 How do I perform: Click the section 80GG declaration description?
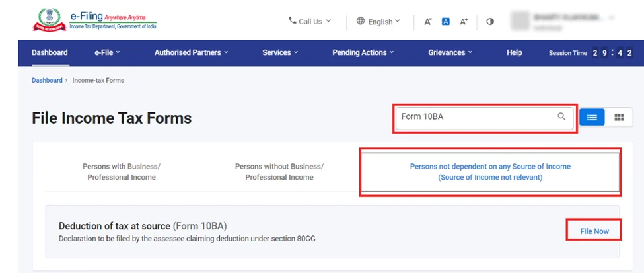point(188,239)
